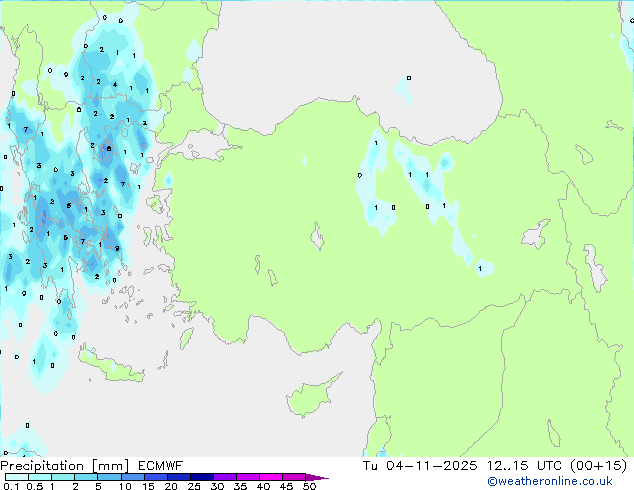Select the '(00+15)' forecast offset text
The height and width of the screenshot is (490, 634).
pos(598,466)
